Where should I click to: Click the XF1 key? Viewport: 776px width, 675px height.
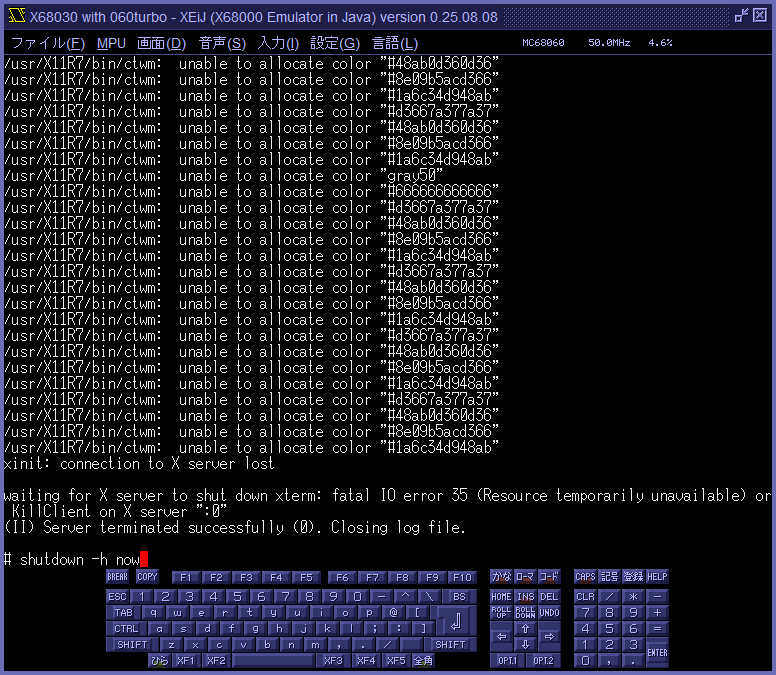(x=186, y=661)
